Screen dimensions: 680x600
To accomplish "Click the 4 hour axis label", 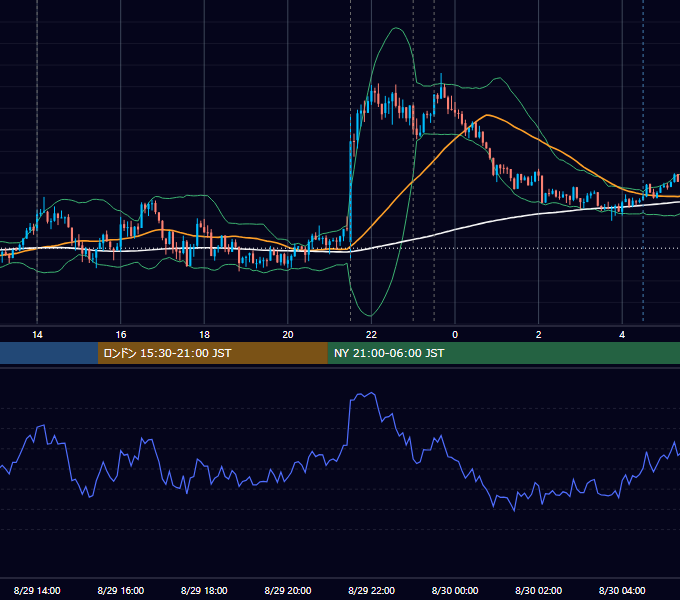I will tap(622, 335).
